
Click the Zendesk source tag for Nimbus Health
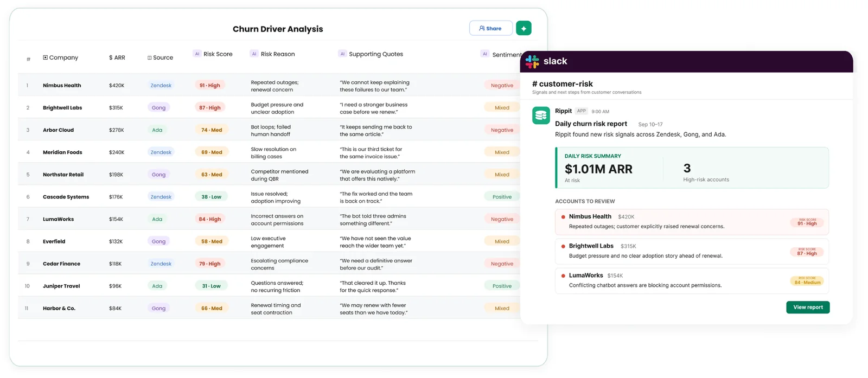(x=161, y=85)
